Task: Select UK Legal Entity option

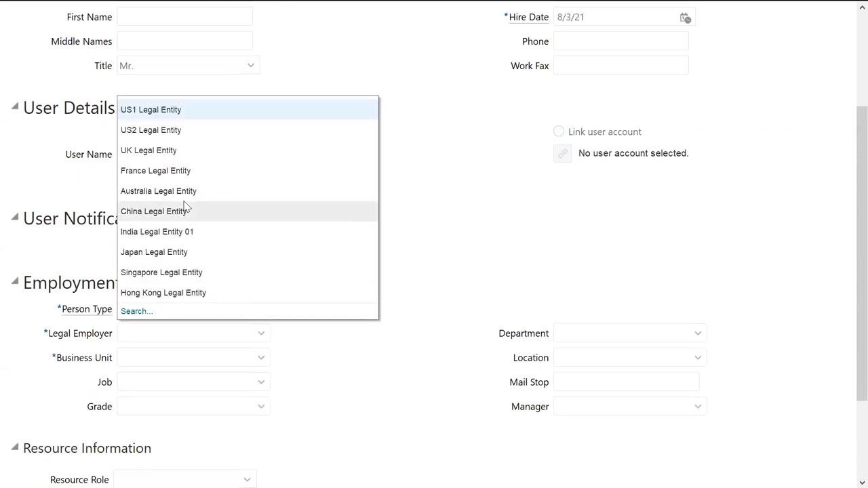Action: pos(248,150)
